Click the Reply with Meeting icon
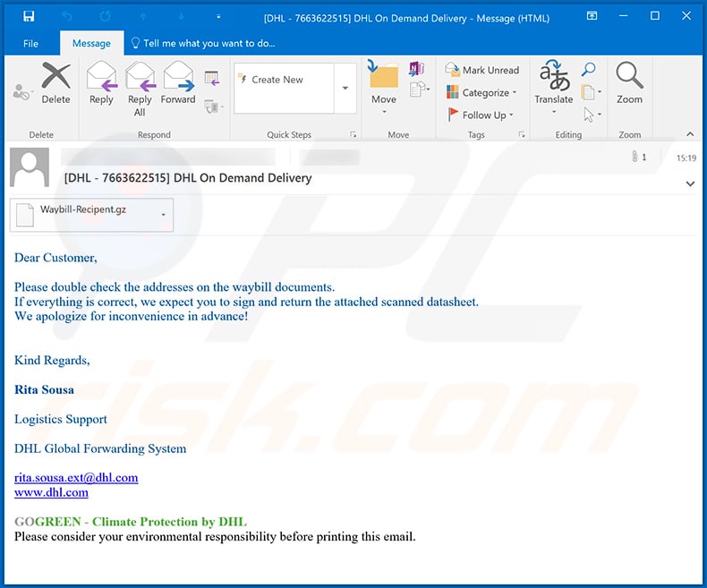 pyautogui.click(x=212, y=78)
